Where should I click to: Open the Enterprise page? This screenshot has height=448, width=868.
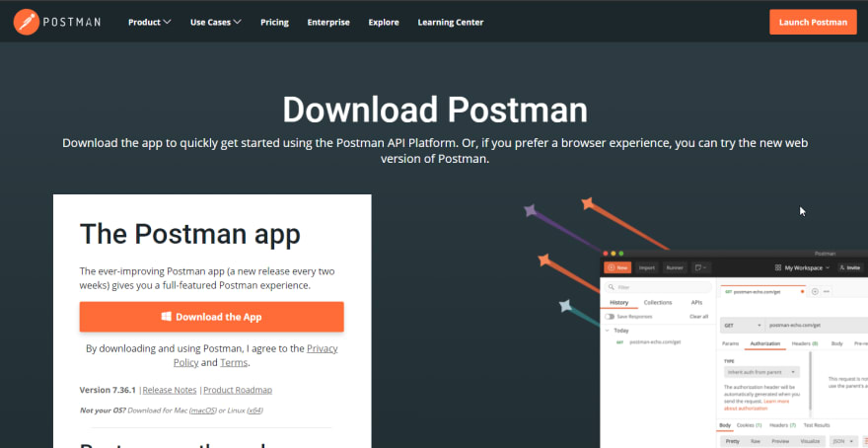(328, 22)
